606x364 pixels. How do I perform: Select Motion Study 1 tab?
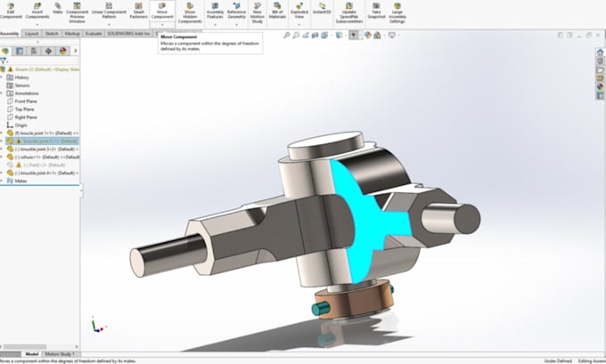click(x=60, y=354)
